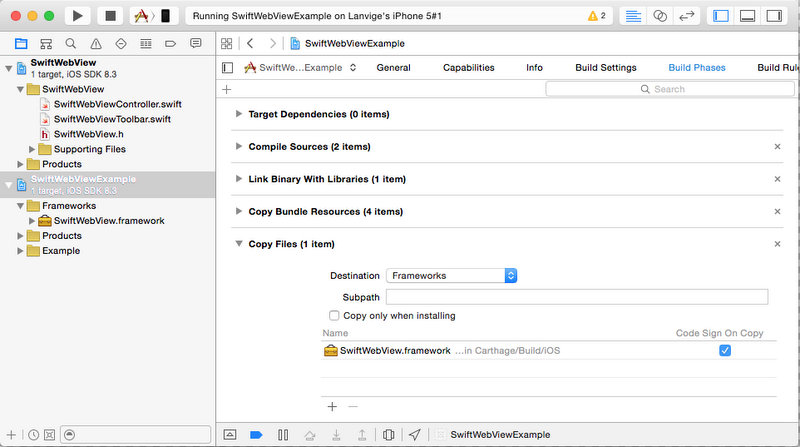Click the add build phase plus button
Viewport: 800px width, 447px height.
227,89
